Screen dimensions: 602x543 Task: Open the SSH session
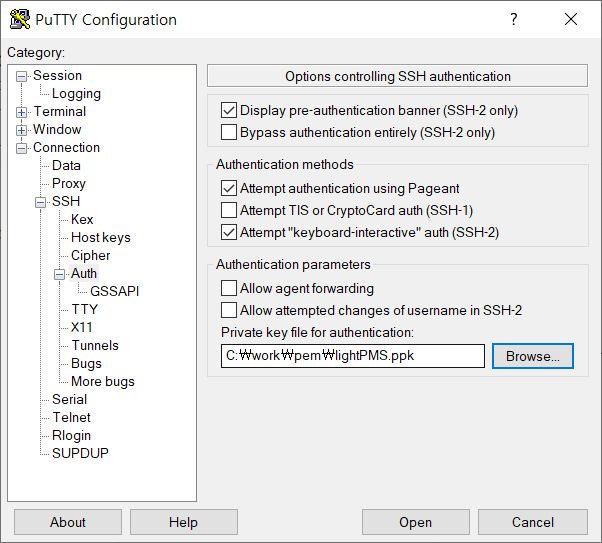coord(415,522)
